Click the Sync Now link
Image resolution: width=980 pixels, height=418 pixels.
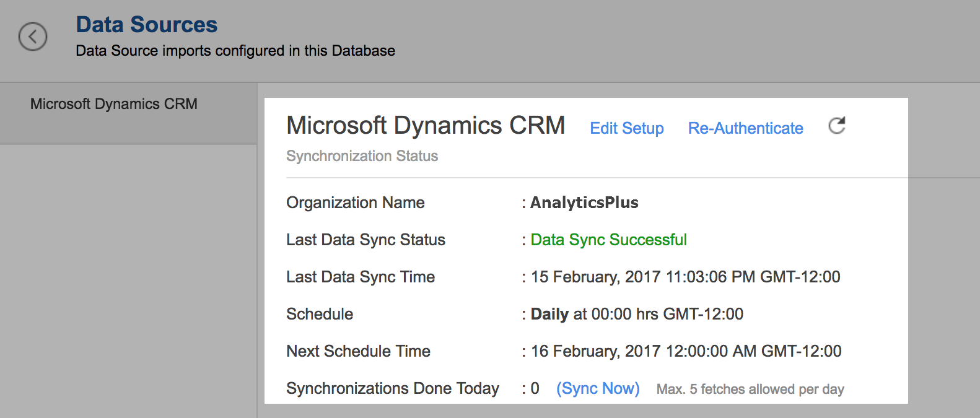598,388
